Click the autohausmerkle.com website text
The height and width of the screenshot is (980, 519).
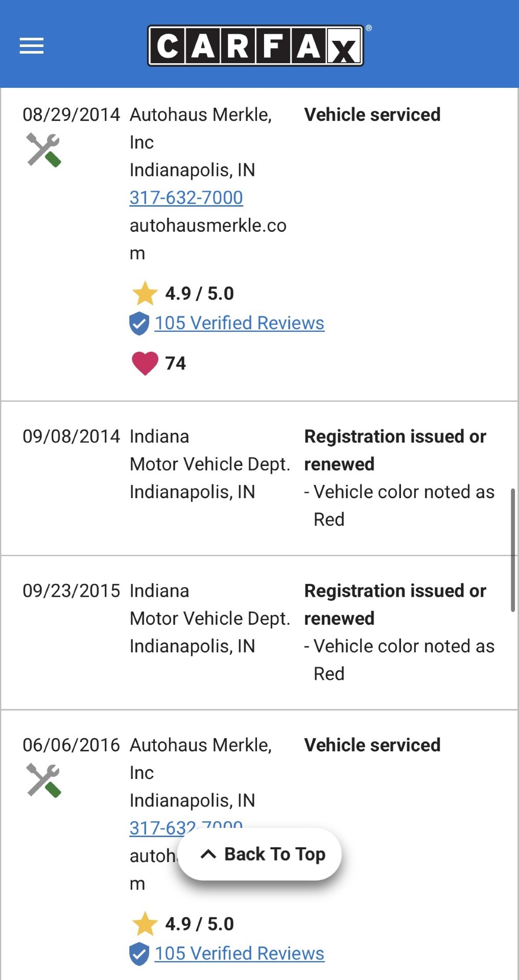(207, 226)
